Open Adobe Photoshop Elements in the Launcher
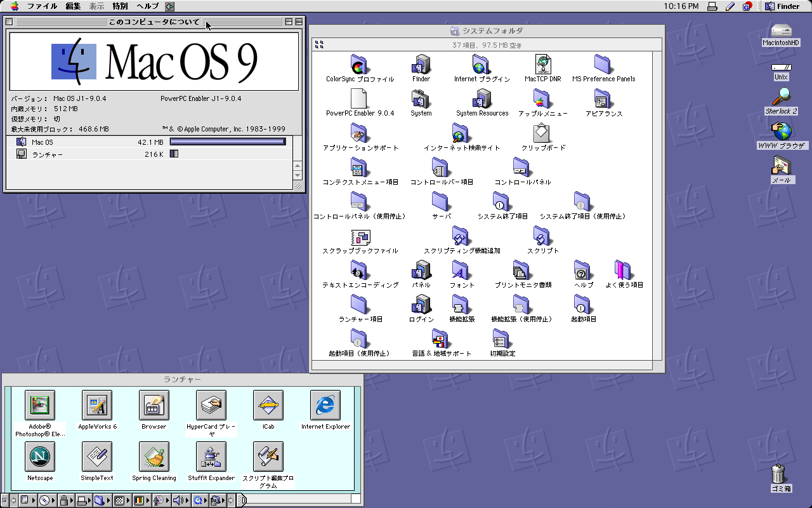 click(40, 405)
